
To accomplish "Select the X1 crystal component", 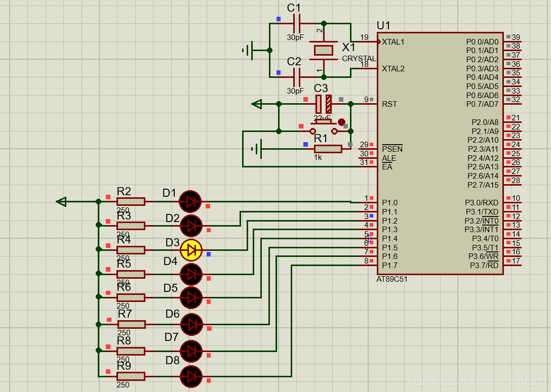I will (x=324, y=50).
